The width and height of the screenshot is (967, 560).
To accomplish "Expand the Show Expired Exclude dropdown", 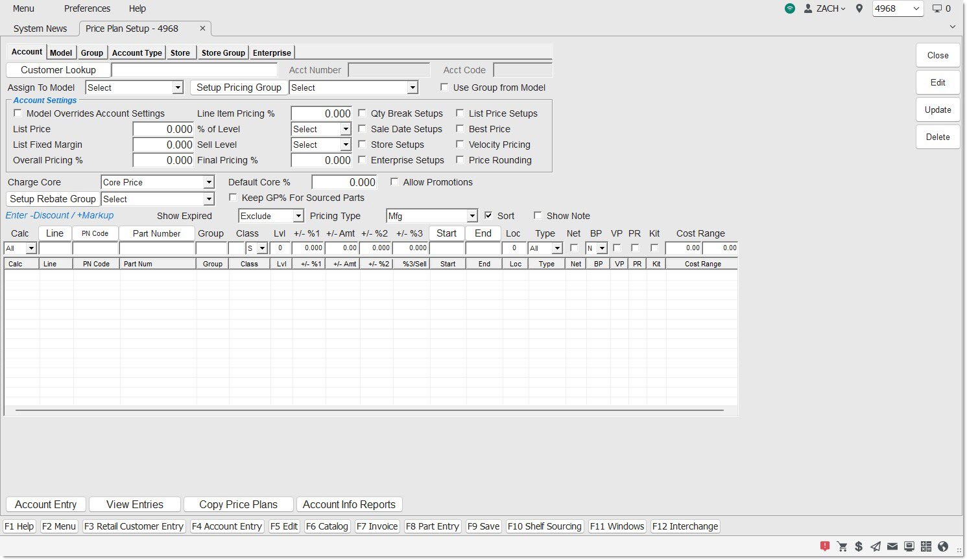I will pos(298,216).
